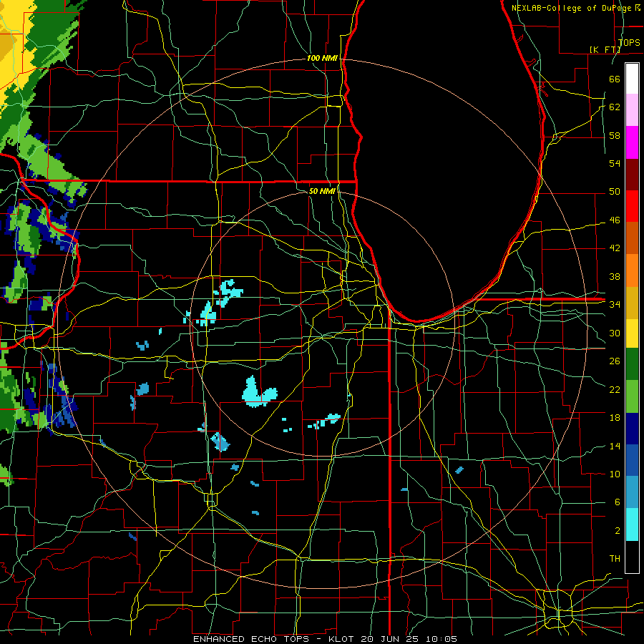
Task: Click the navy blue legend swatch
Action: 632,429
